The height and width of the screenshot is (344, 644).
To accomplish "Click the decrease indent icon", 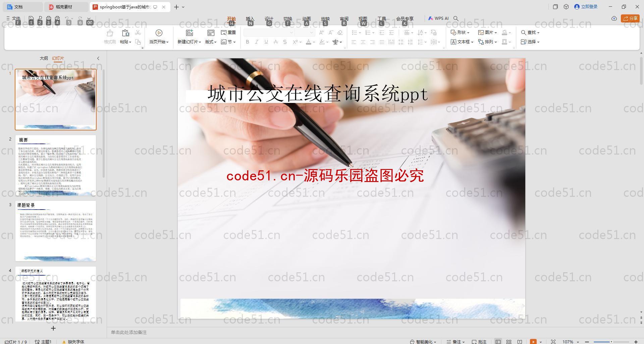I will (x=382, y=33).
